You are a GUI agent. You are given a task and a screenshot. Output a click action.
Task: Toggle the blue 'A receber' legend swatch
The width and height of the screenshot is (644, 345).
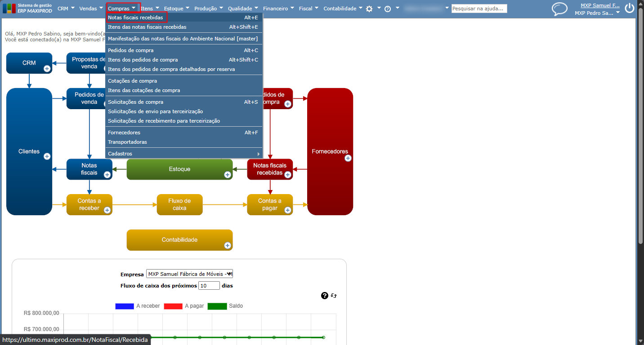coord(125,306)
